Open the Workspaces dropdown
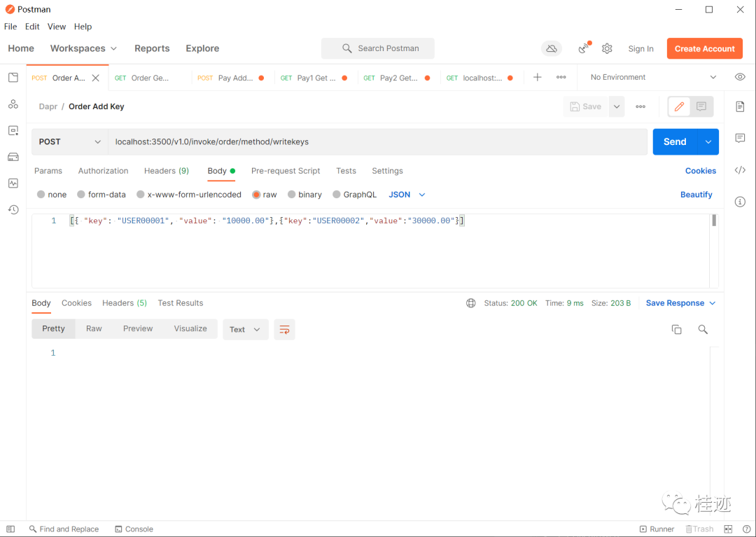 click(x=83, y=48)
